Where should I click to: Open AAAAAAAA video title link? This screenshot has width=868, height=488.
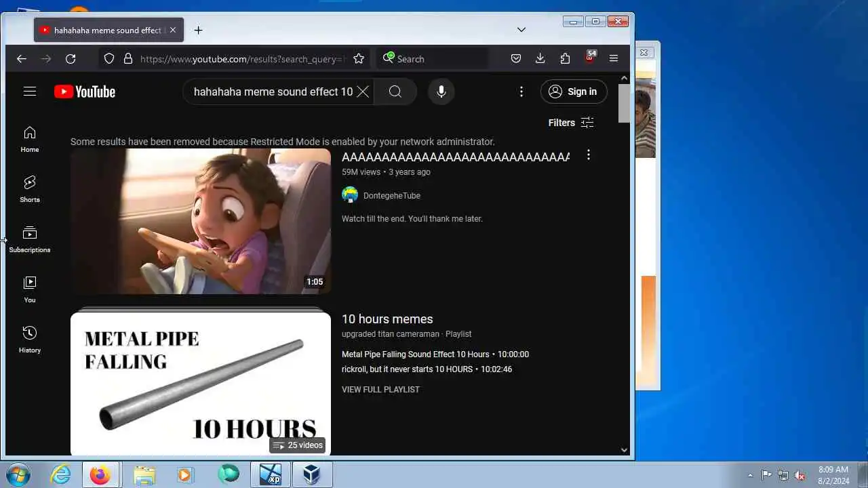coord(456,157)
